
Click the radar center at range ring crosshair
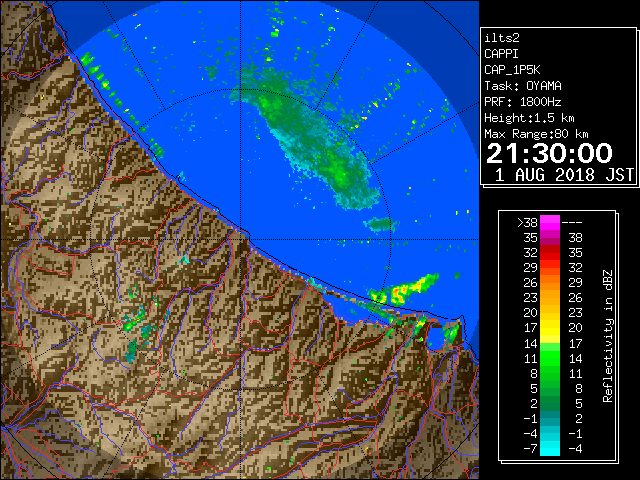pyautogui.click(x=241, y=240)
